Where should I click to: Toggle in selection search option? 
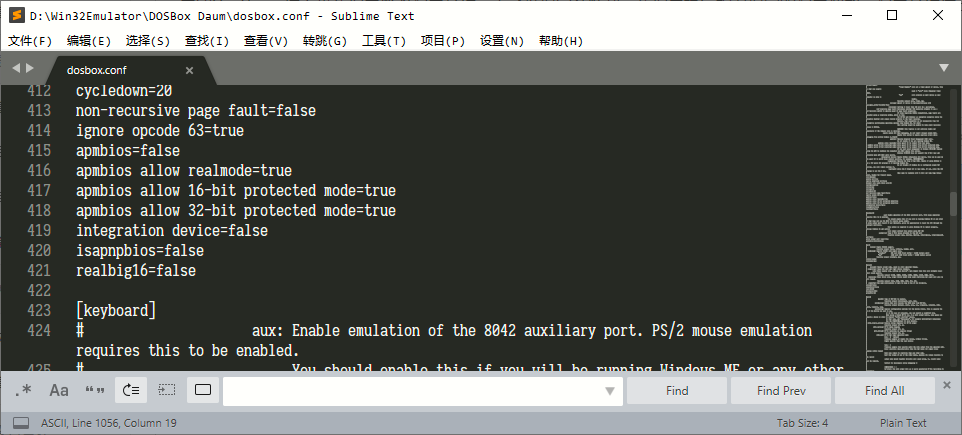(x=167, y=390)
